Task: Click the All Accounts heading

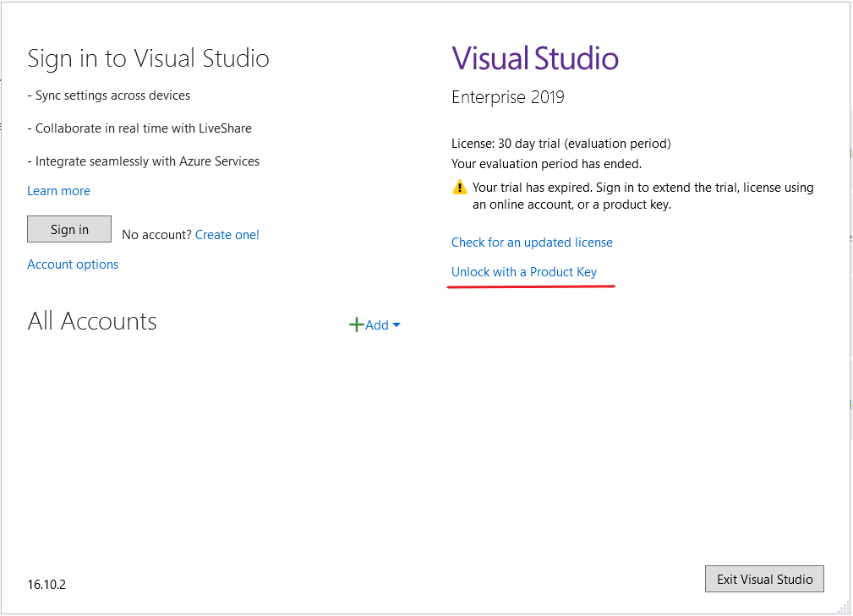Action: point(92,321)
